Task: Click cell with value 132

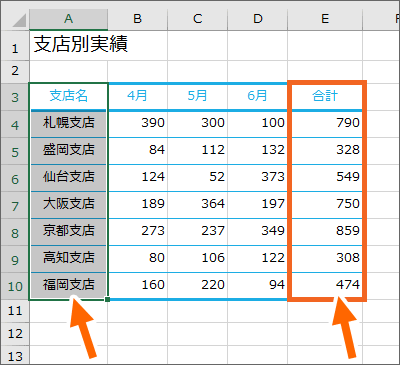Action: point(258,151)
